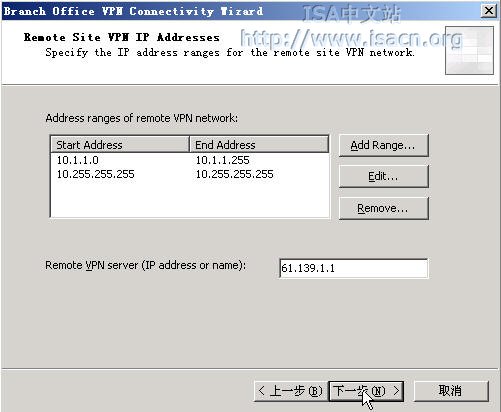Focus the Remote VPN server input field
This screenshot has width=501, height=412.
353,268
